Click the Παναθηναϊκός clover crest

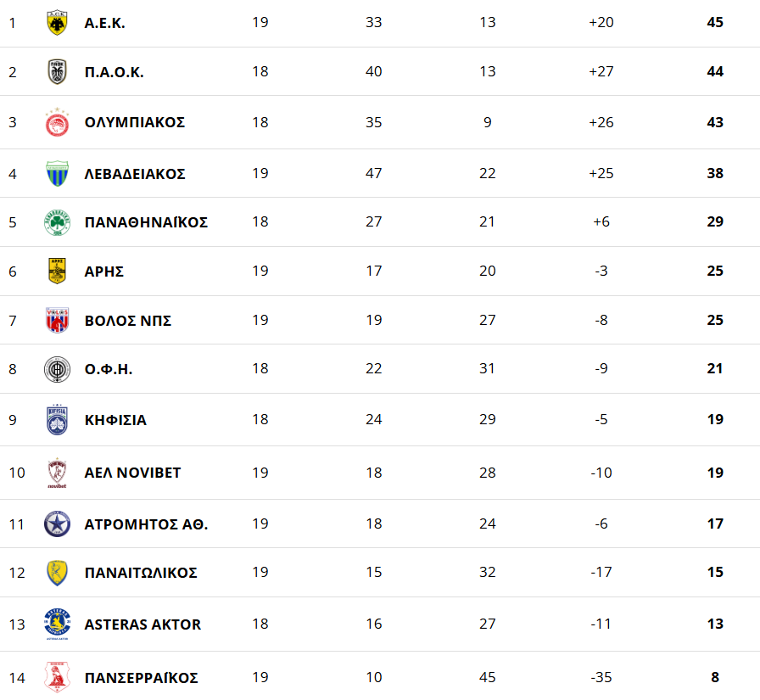coord(57,223)
